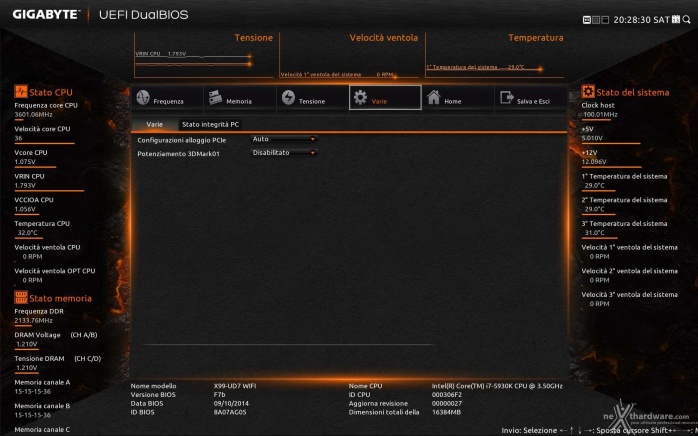
Task: Click the first view mode icon in header
Action: tap(587, 20)
